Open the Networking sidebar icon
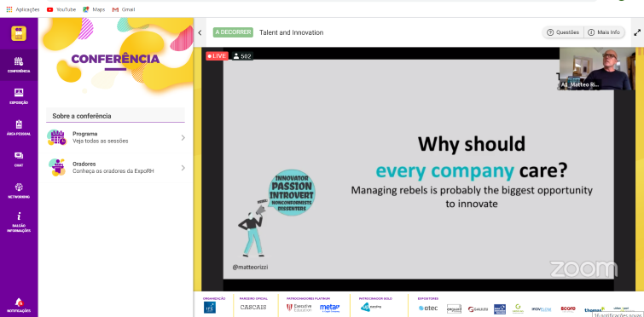Screen dimensions: 644x317 click(19, 191)
